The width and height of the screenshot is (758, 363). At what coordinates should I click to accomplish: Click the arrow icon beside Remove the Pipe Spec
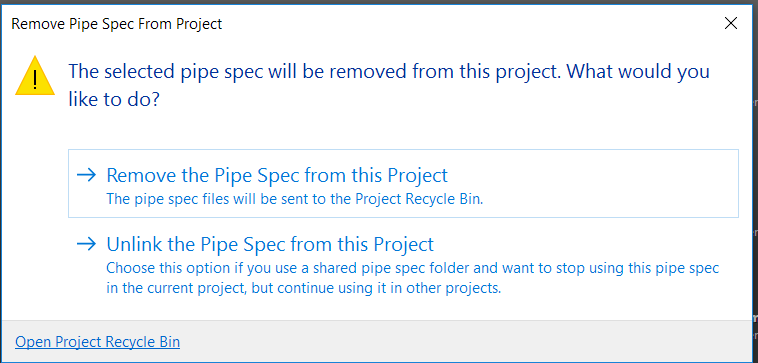click(87, 175)
